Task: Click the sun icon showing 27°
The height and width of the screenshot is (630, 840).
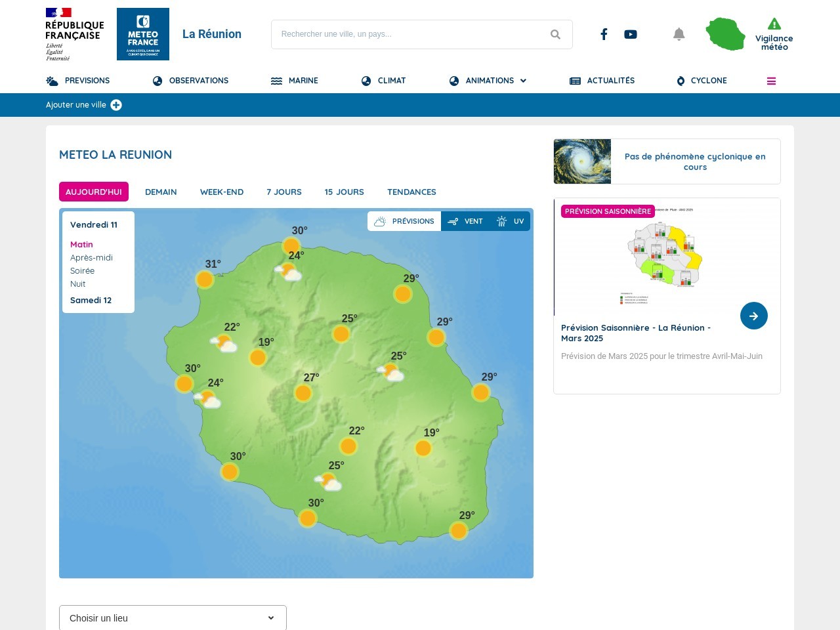Action: point(303,393)
